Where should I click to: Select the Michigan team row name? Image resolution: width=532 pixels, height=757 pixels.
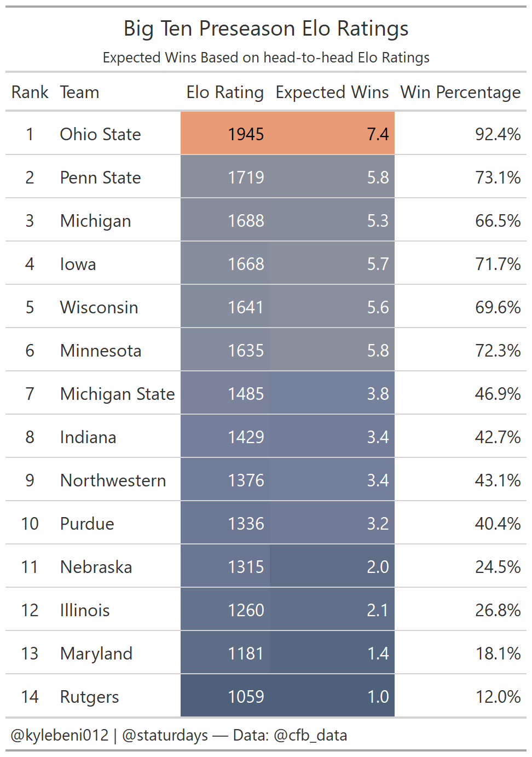tap(95, 221)
